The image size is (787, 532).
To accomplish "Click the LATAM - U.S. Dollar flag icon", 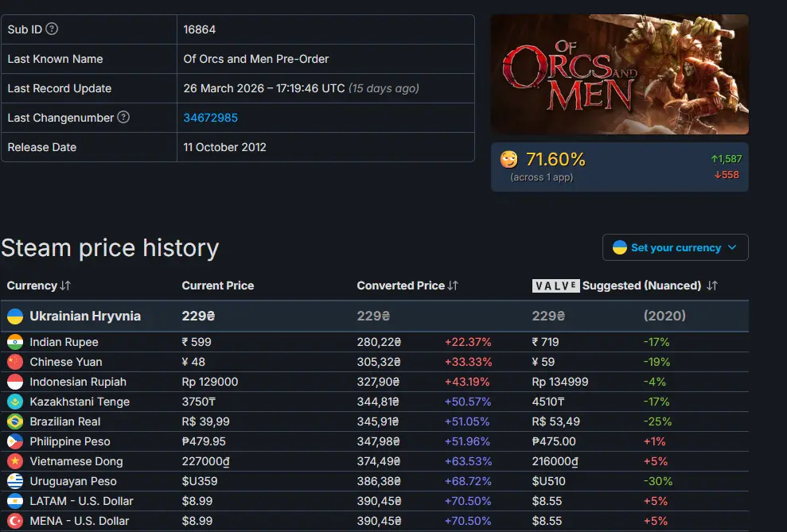I will click(15, 502).
